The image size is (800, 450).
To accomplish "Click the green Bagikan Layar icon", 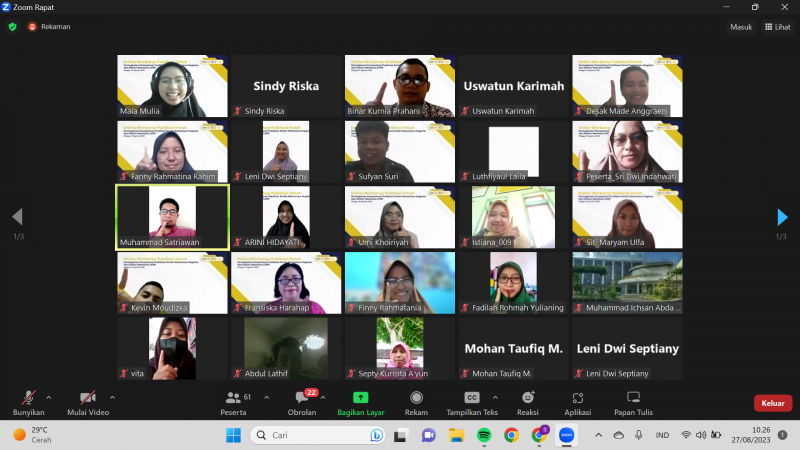I will point(361,397).
